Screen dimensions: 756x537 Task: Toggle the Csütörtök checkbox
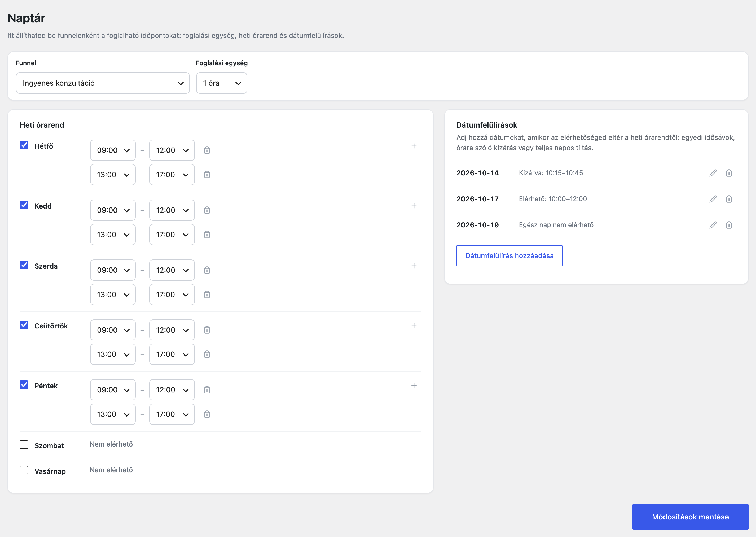tap(24, 325)
